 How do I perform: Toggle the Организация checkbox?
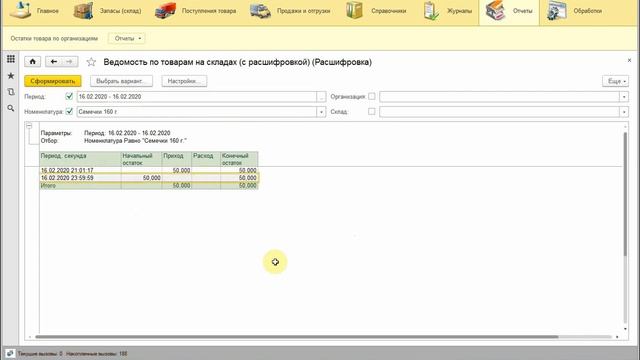371,96
